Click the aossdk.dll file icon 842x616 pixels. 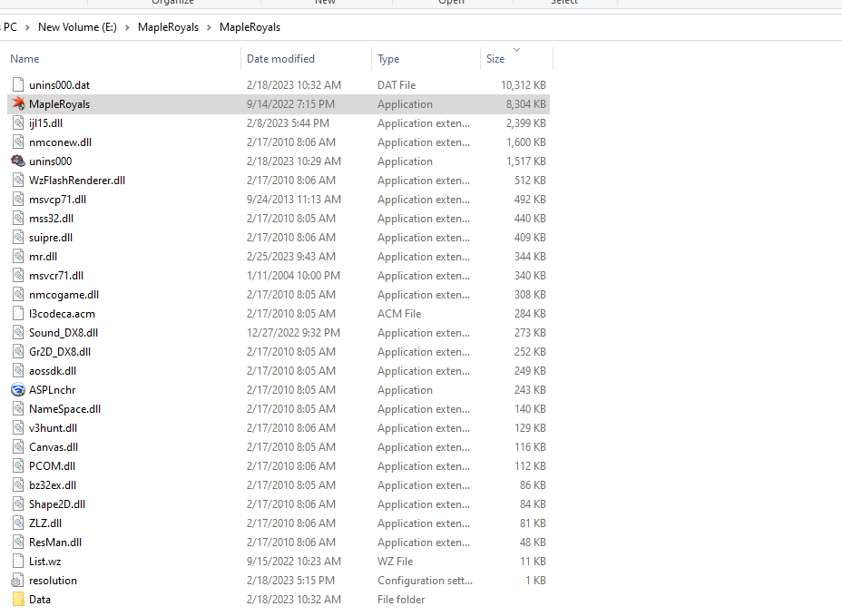(18, 371)
